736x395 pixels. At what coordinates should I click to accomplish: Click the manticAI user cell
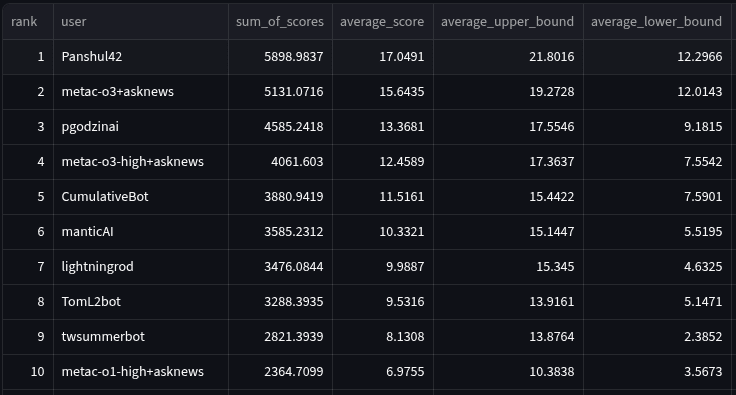coord(141,232)
